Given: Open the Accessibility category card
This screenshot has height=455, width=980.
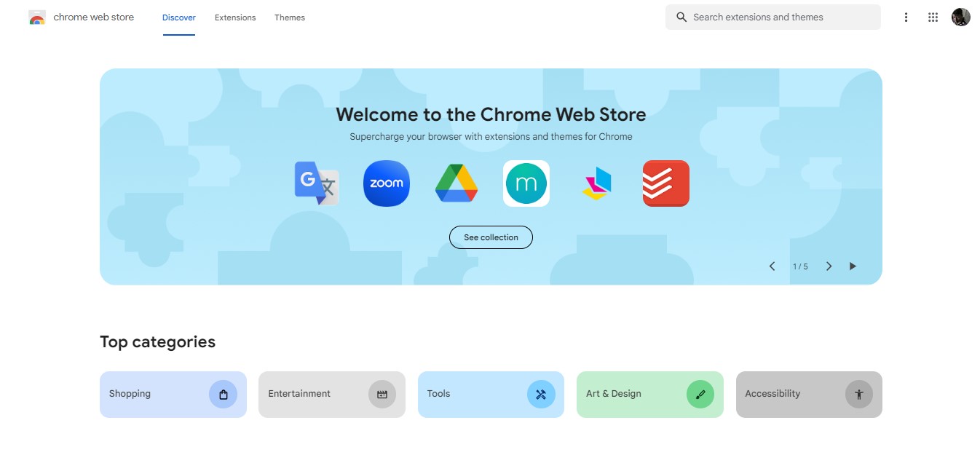Looking at the screenshot, I should pos(809,395).
